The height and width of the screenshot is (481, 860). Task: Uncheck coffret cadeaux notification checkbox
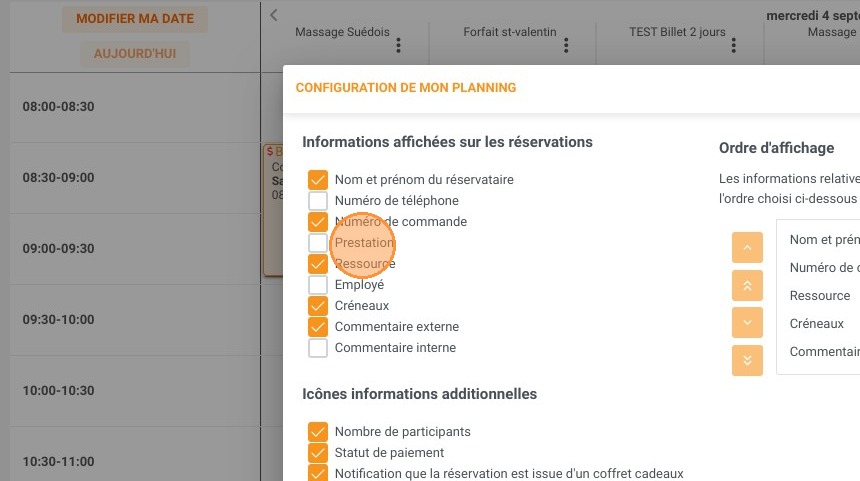click(318, 473)
